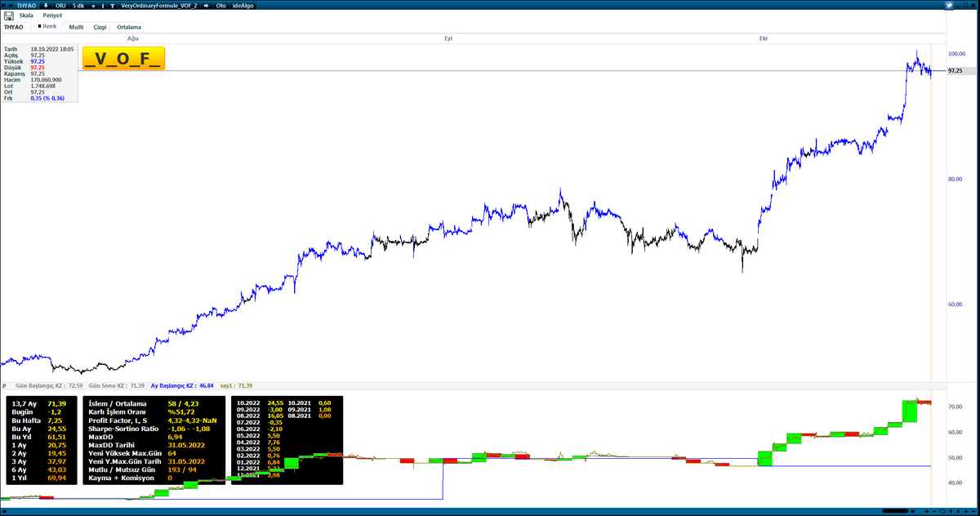Click the save floppy disk icon

9,16
